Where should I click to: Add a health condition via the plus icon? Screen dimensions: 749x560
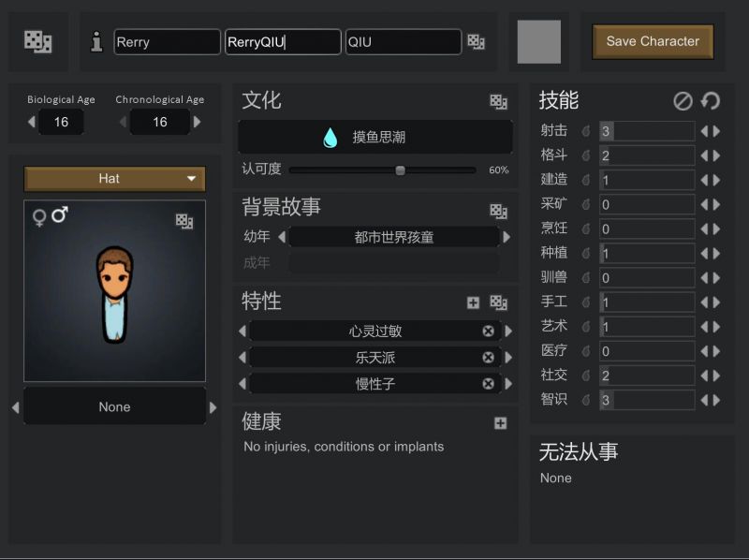click(x=497, y=423)
